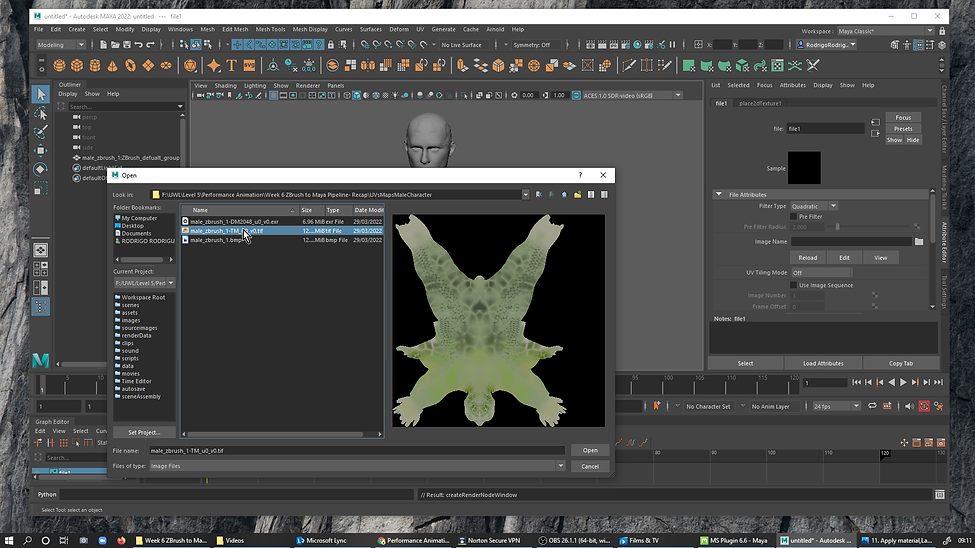Click the Maya logo icon below toolbox
This screenshot has width=975, height=548.
(x=41, y=360)
